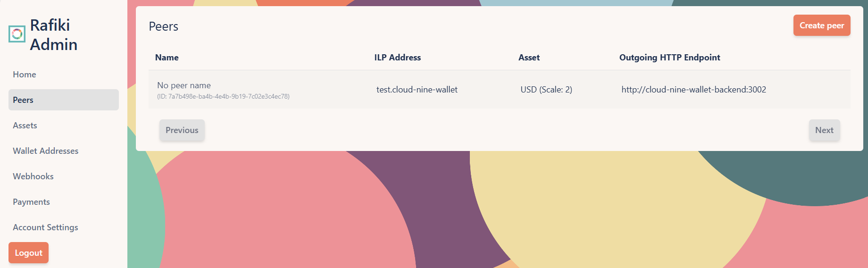This screenshot has height=268, width=868.
Task: Open the Assets page
Action: [25, 126]
